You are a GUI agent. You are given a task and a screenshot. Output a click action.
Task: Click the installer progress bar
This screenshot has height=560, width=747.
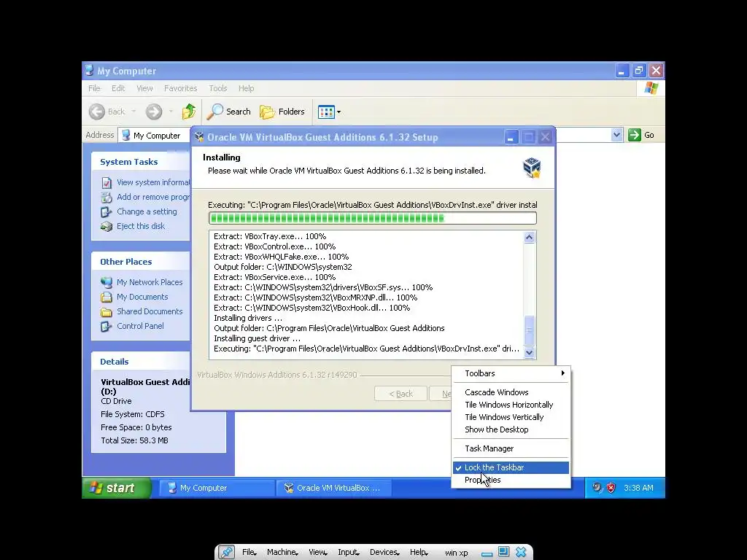coord(373,218)
